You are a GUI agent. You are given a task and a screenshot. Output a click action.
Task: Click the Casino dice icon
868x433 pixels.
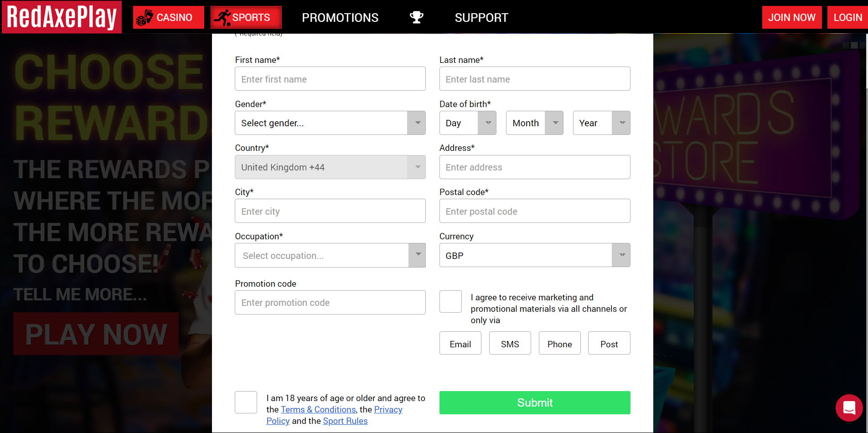coord(145,18)
